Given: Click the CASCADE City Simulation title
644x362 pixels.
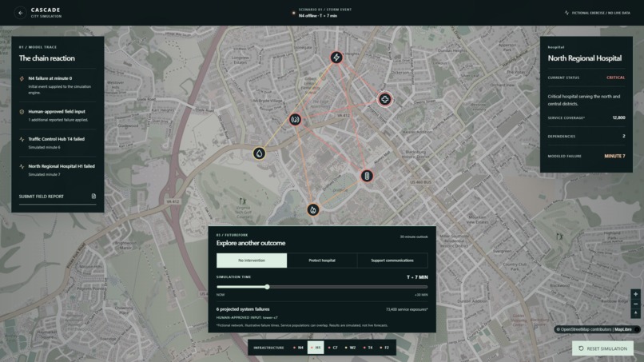Looking at the screenshot, I should click(x=46, y=12).
